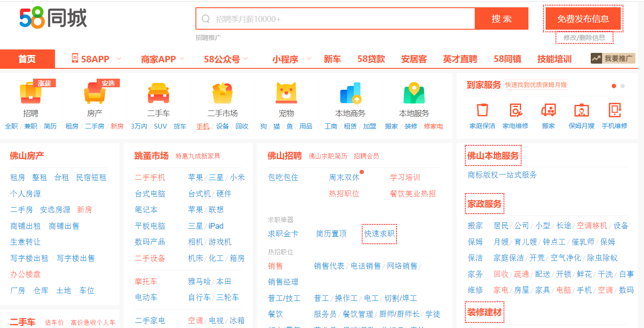This screenshot has height=328, width=644.
Task: Open the 佛山招聘 heading
Action: [284, 156]
